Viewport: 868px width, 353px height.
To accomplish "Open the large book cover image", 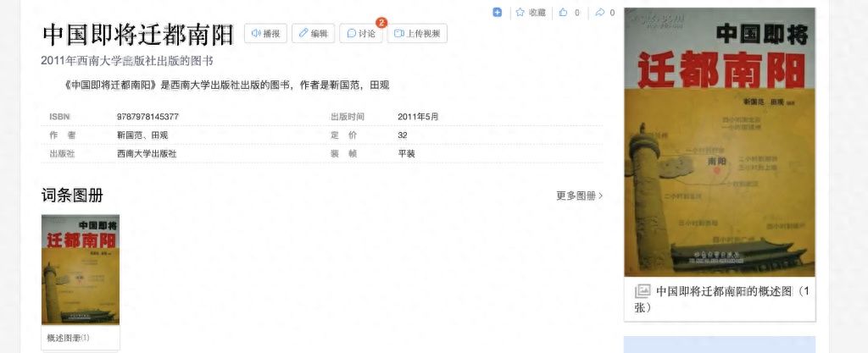I will 720,142.
